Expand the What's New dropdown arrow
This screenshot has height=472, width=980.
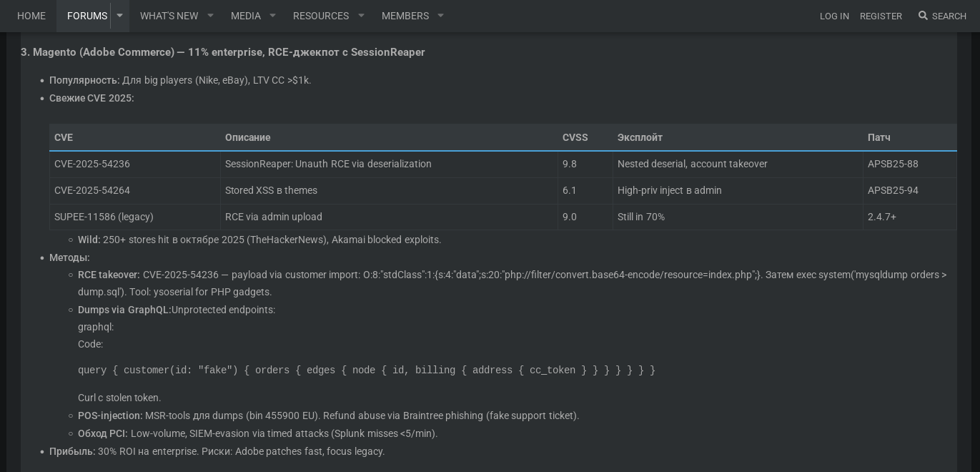(x=210, y=16)
